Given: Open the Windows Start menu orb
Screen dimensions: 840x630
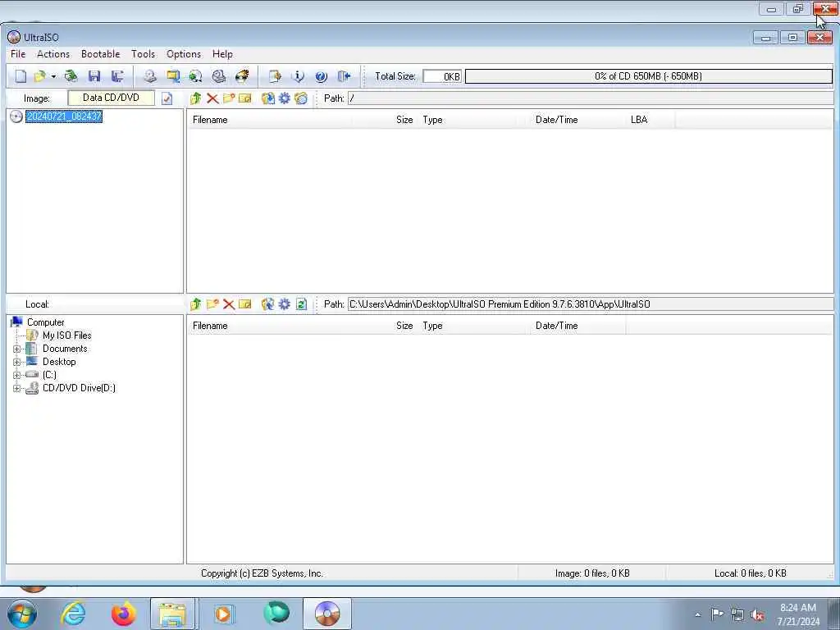Looking at the screenshot, I should pos(22,614).
